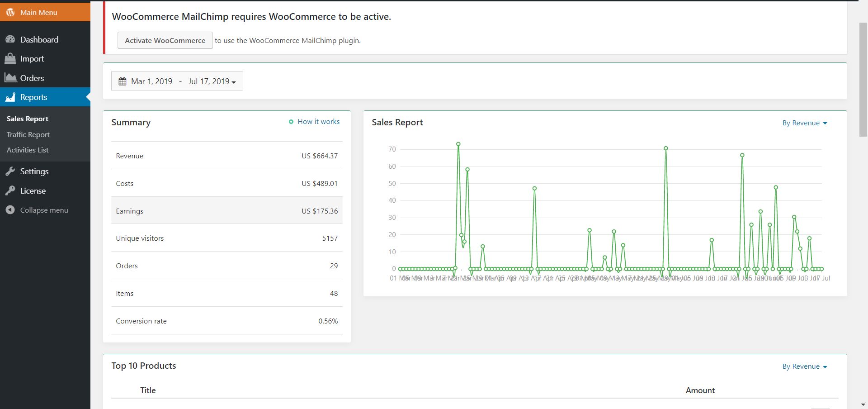Click the Reports graph icon
The image size is (868, 409).
point(10,97)
